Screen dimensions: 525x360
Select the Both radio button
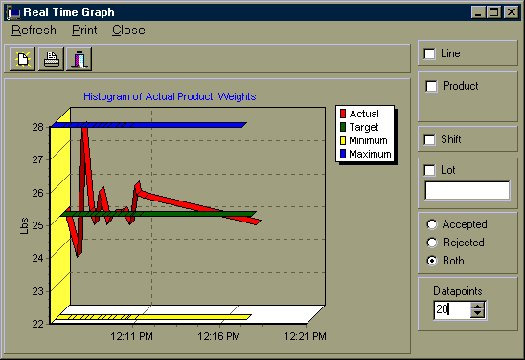coord(432,261)
